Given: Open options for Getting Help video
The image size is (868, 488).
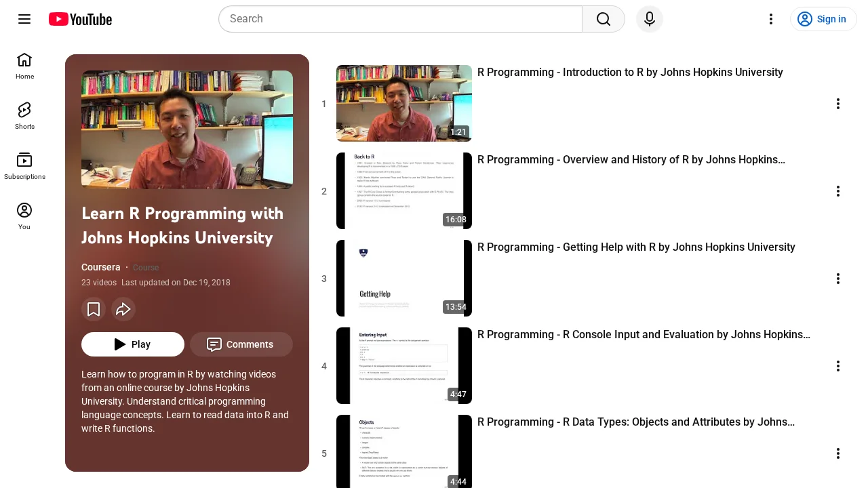Looking at the screenshot, I should 838,279.
